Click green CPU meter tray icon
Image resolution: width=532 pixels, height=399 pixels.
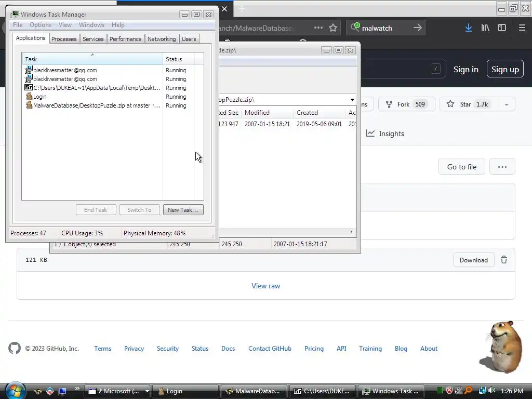click(440, 391)
